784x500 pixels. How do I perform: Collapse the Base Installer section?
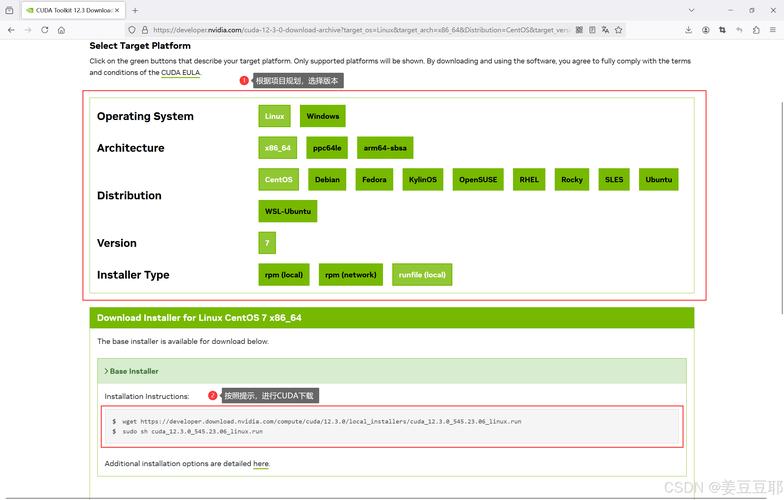click(132, 371)
